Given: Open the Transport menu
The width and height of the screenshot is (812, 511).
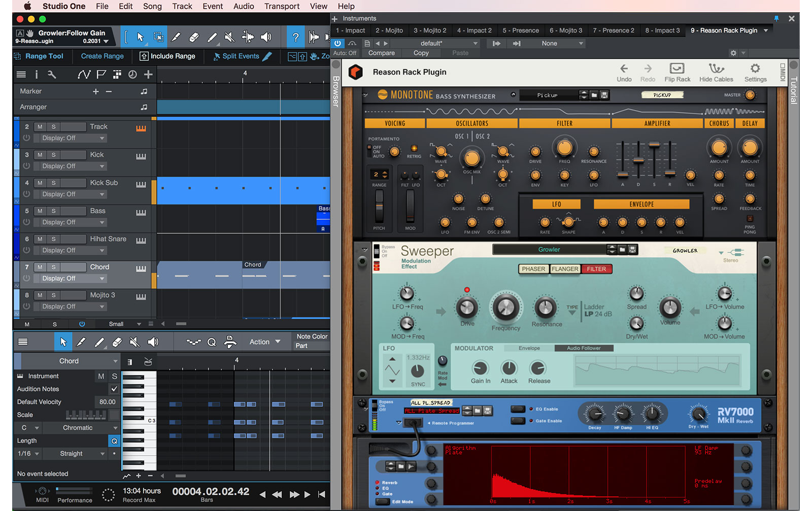Looking at the screenshot, I should pyautogui.click(x=282, y=6).
